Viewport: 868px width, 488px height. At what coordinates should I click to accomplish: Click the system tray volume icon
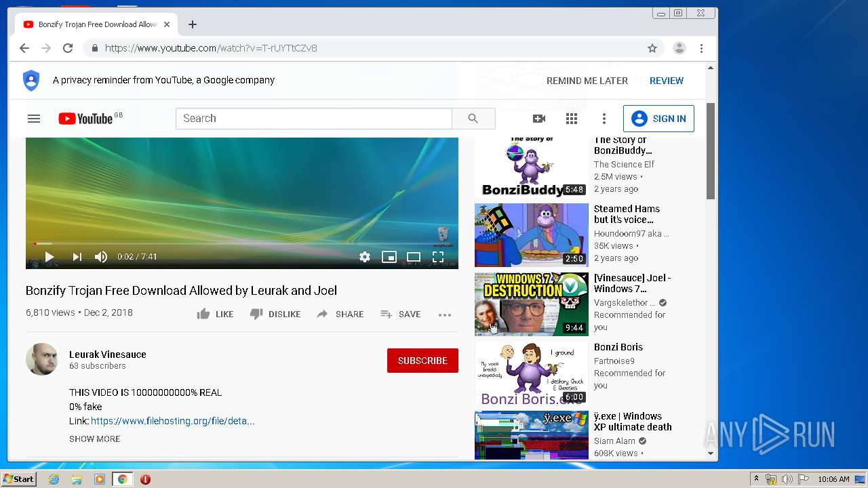pyautogui.click(x=787, y=479)
